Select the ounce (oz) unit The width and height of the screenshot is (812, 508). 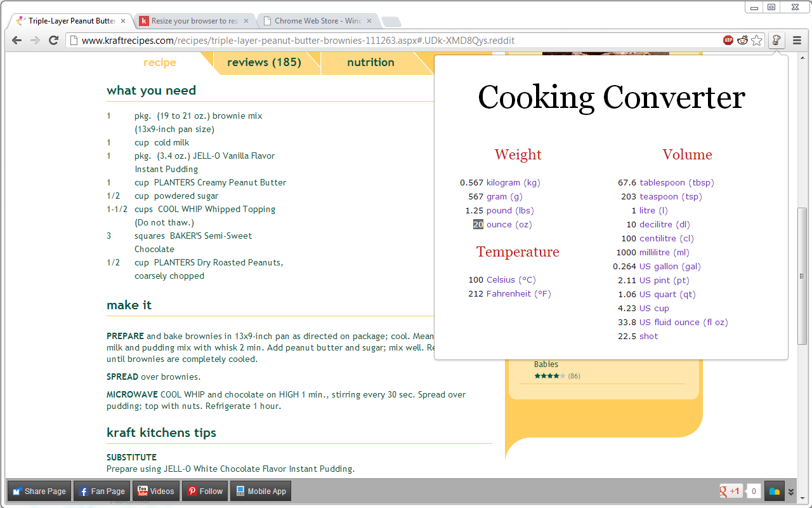click(x=509, y=224)
